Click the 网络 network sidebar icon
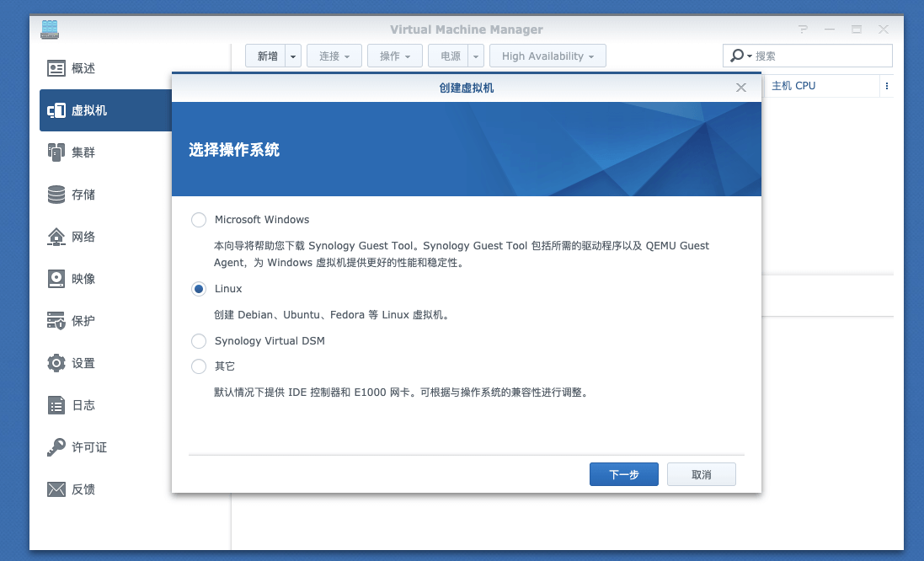The width and height of the screenshot is (924, 561). coord(56,237)
